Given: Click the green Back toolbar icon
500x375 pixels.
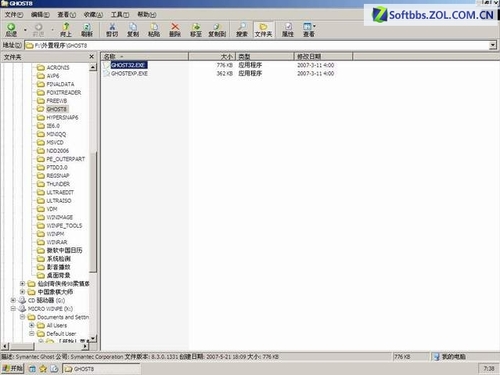Looking at the screenshot, I should [x=11, y=30].
